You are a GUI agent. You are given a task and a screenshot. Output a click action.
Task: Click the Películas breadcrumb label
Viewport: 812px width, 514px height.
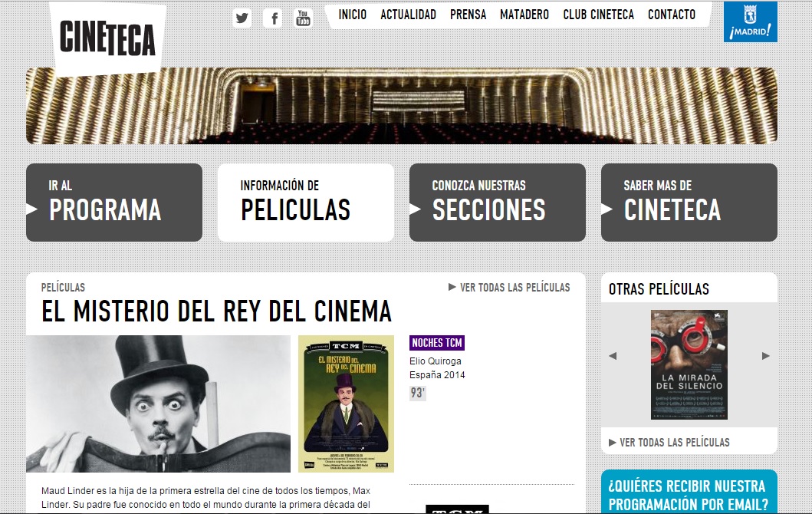click(63, 287)
